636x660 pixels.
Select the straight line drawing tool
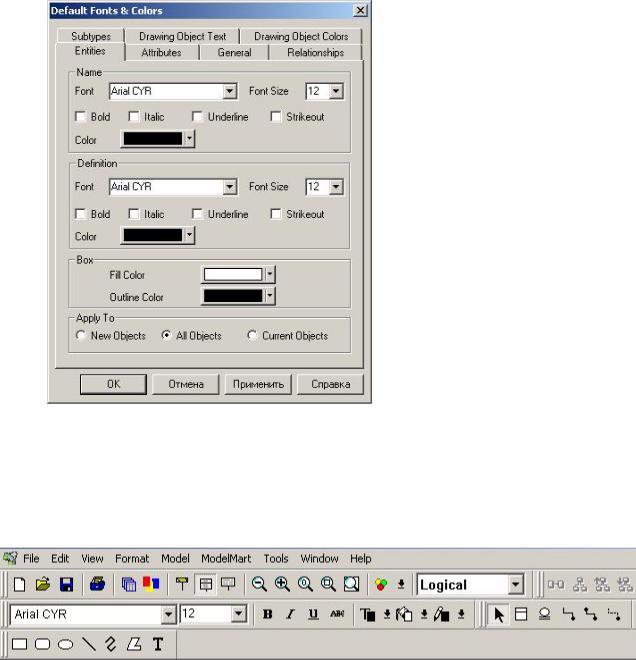coord(88,644)
